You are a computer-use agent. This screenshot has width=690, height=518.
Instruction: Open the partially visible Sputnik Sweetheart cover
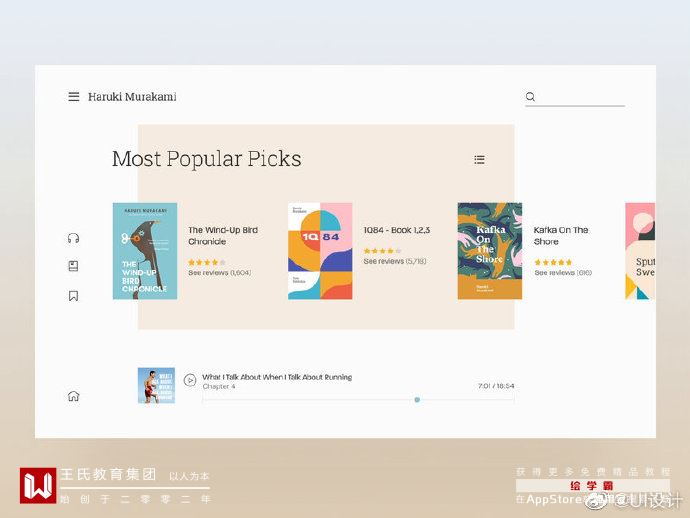pos(640,251)
